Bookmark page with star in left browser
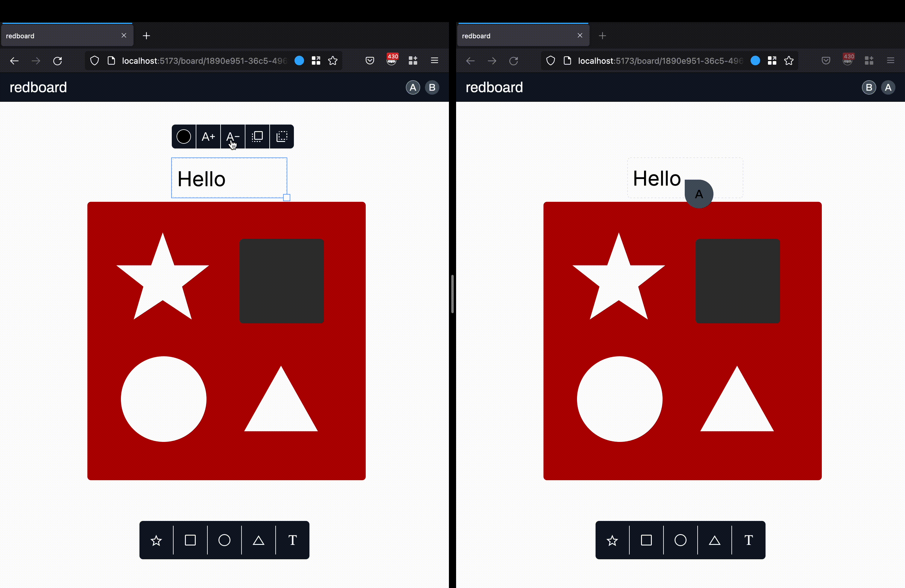 [333, 61]
